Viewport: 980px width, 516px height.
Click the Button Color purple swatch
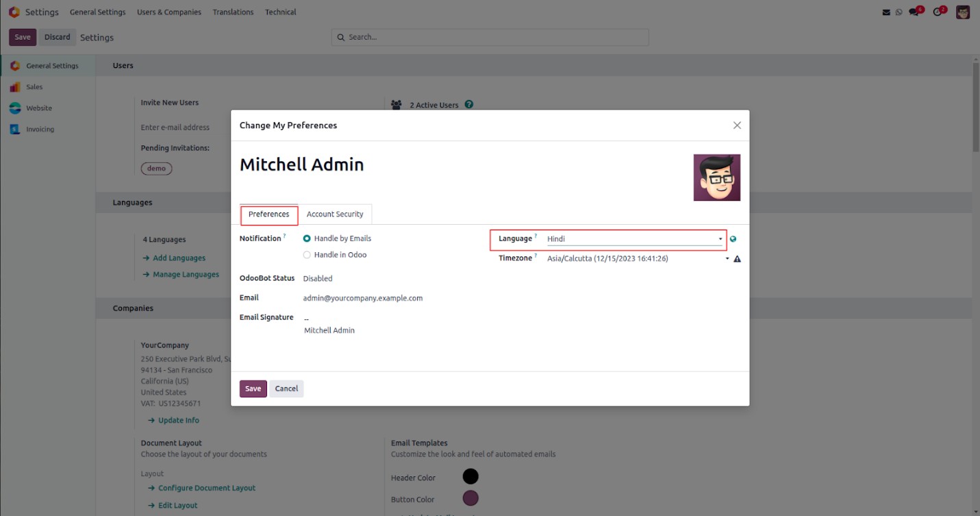[470, 498]
